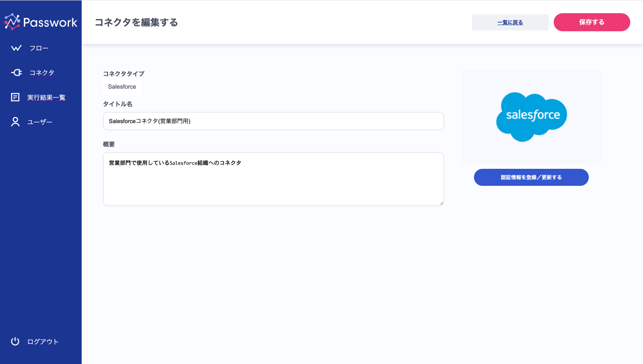Viewport: 643px width, 364px height.
Task: Click the 一覧に戻る link
Action: point(510,23)
